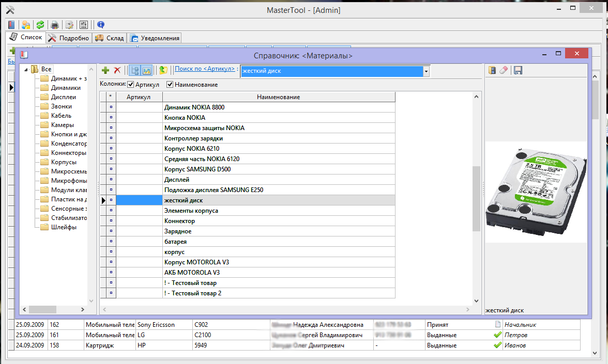Select the Зарядное row
Image resolution: width=608 pixels, height=364 pixels.
[248, 231]
